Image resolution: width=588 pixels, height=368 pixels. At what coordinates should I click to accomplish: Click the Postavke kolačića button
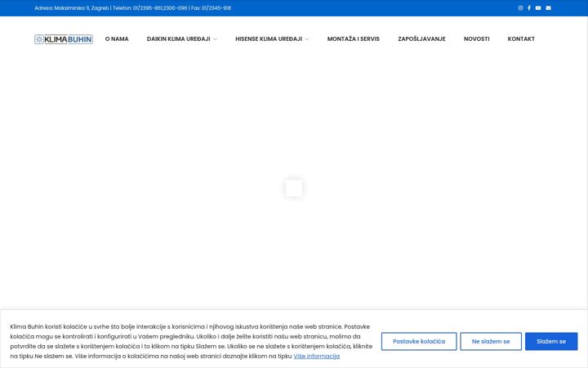coord(419,341)
